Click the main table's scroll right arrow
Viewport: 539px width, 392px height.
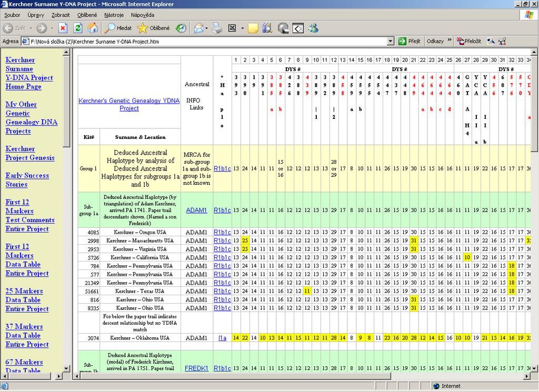(x=526, y=376)
